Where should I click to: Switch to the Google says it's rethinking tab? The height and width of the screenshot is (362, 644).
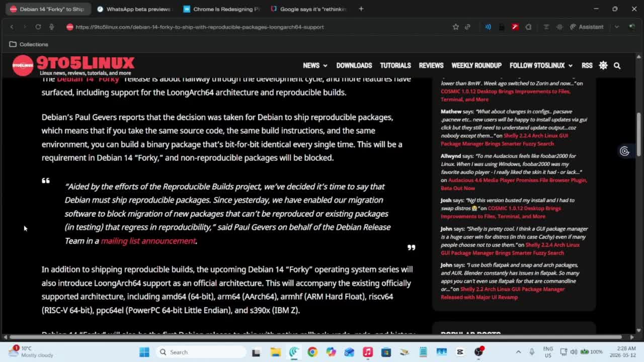[309, 9]
